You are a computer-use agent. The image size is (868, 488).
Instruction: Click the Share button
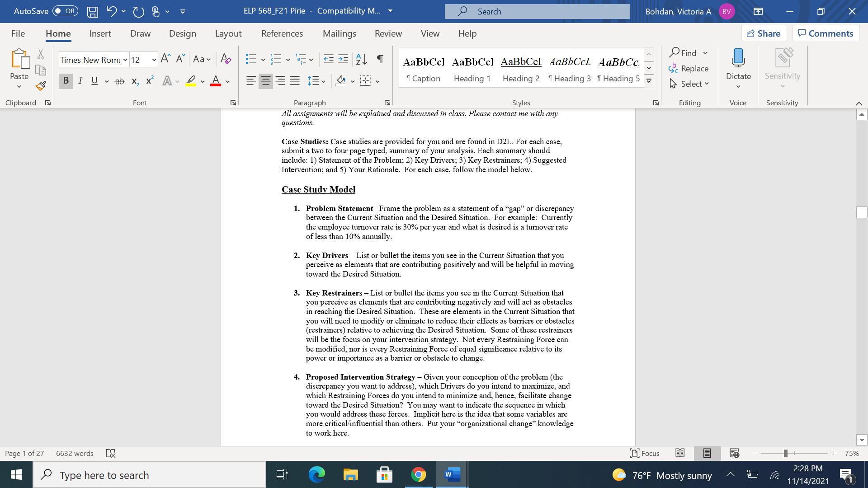764,33
